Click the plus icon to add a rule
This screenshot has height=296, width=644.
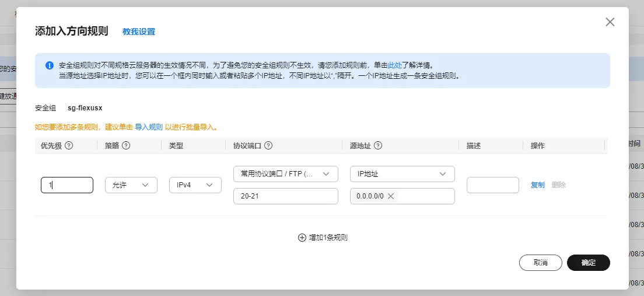click(x=302, y=238)
